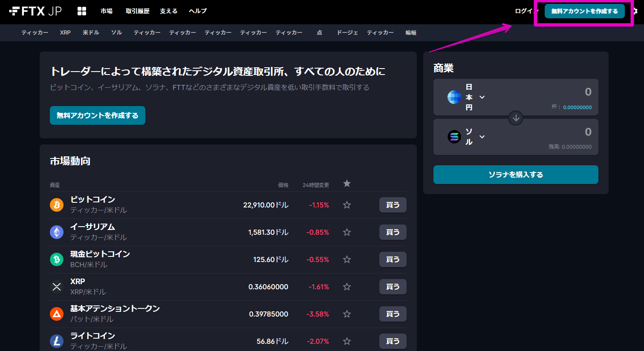Open the four-square grid menu icon

82,11
